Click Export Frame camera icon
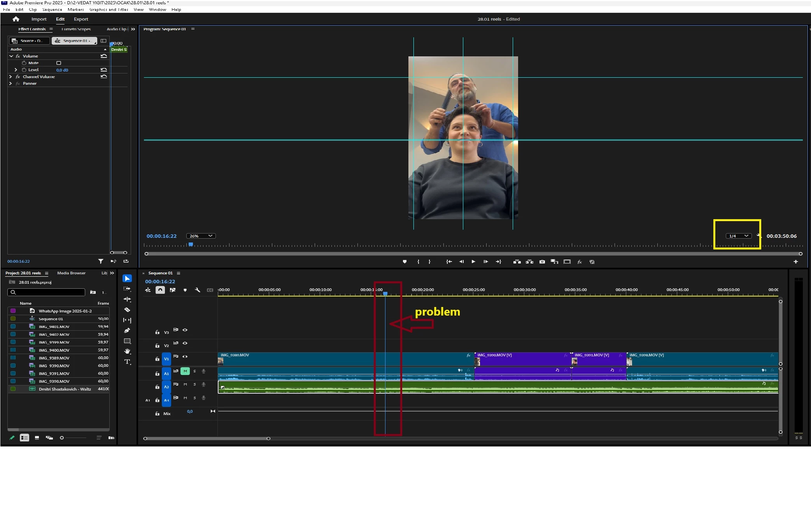 pos(542,262)
